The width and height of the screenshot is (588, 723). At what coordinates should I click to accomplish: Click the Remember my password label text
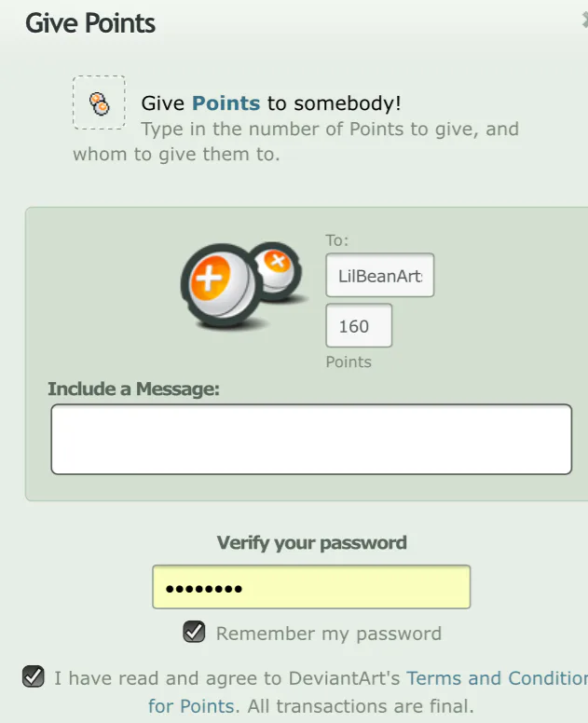click(x=329, y=634)
